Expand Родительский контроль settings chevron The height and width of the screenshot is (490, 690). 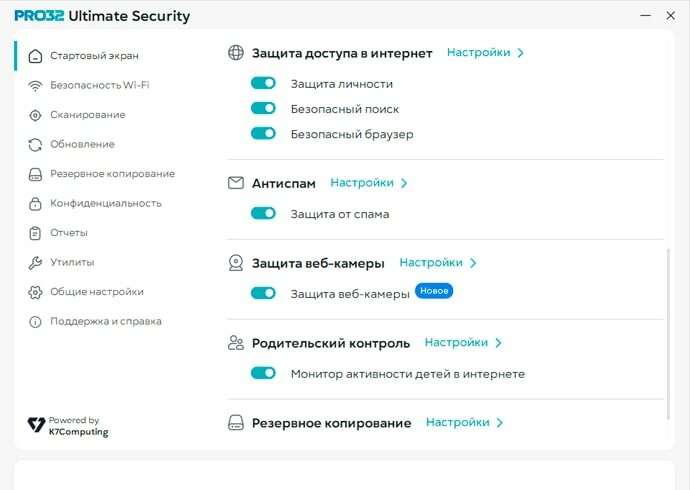click(498, 343)
